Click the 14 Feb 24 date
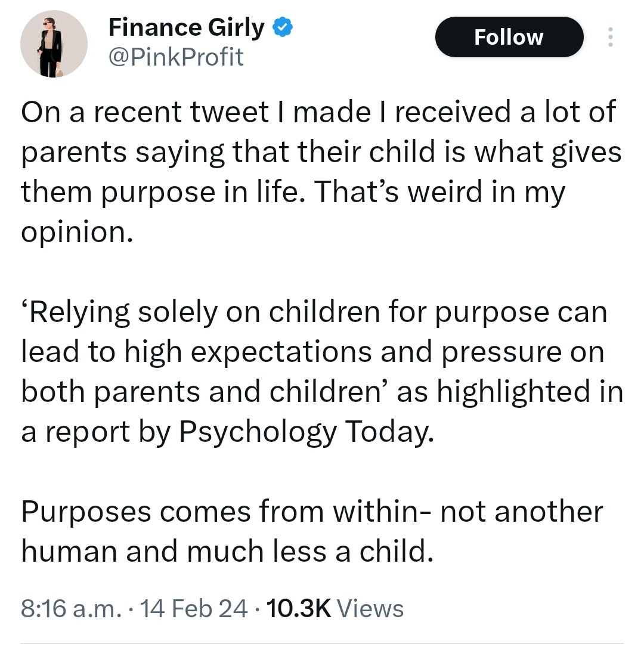The image size is (644, 647). pyautogui.click(x=194, y=608)
